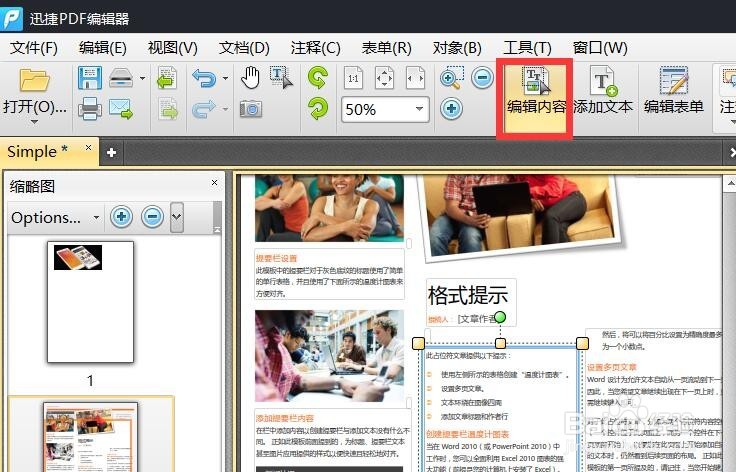Select the page 2 thumbnail
Image resolution: width=736 pixels, height=472 pixels.
click(91, 436)
